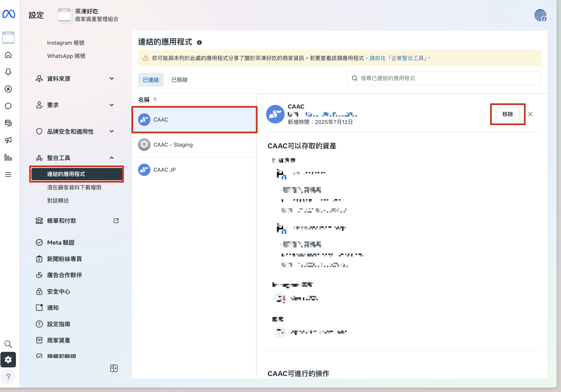
Task: Select the CAAC - Staging app row
Action: point(194,145)
